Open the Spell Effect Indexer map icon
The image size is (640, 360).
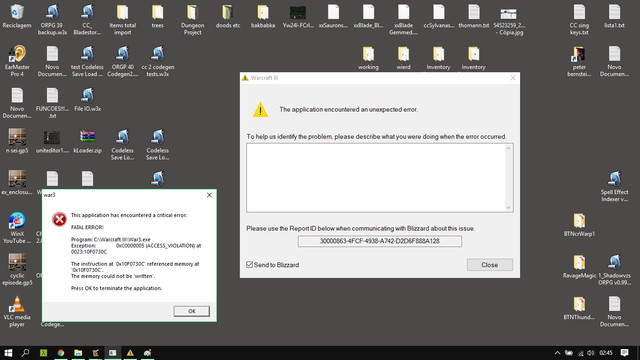(614, 187)
